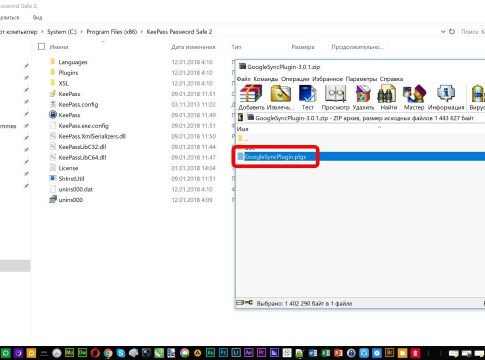Expand the address bar history dropdown

(443, 32)
